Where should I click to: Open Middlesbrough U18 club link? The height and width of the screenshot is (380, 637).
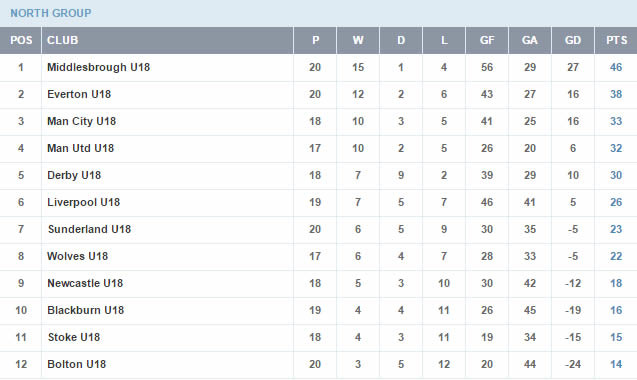click(99, 67)
